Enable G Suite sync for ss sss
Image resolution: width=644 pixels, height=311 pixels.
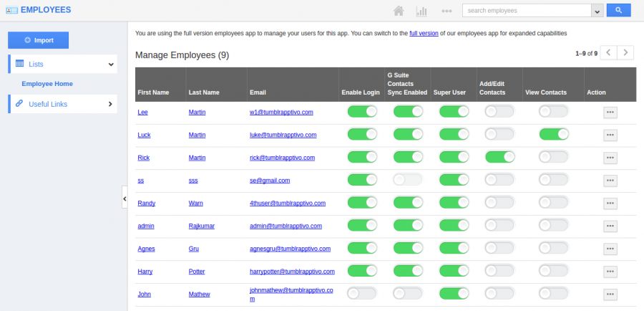408,180
